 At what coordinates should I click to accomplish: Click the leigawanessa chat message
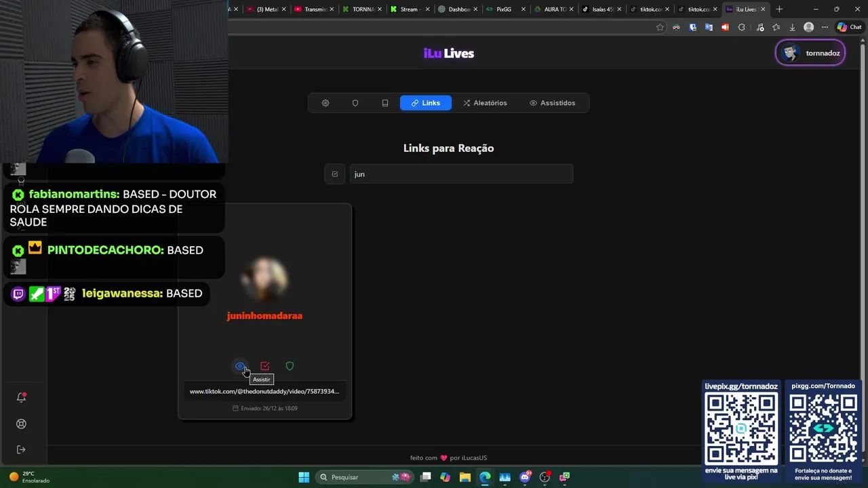[108, 293]
